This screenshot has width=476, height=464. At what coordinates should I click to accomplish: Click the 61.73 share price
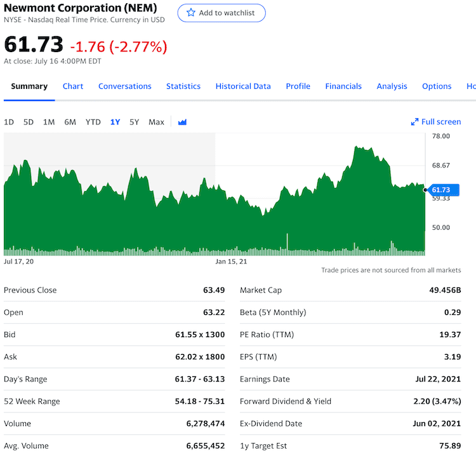click(34, 44)
